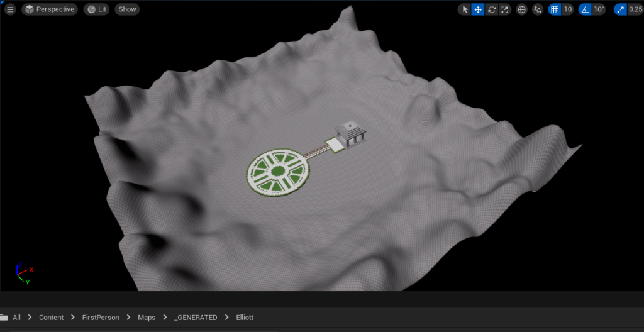Viewport: 644px width, 332px height.
Task: Click the world coordinate system globe icon
Action: coord(521,9)
